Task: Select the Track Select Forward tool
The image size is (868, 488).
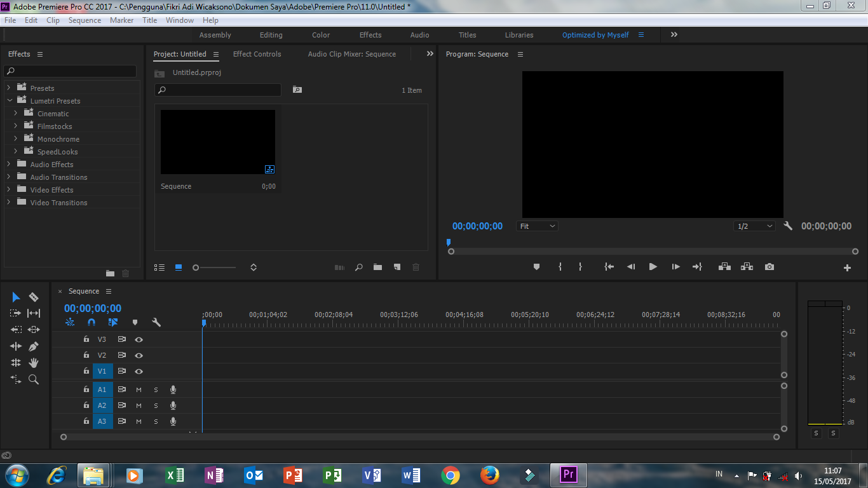Action: [x=16, y=313]
